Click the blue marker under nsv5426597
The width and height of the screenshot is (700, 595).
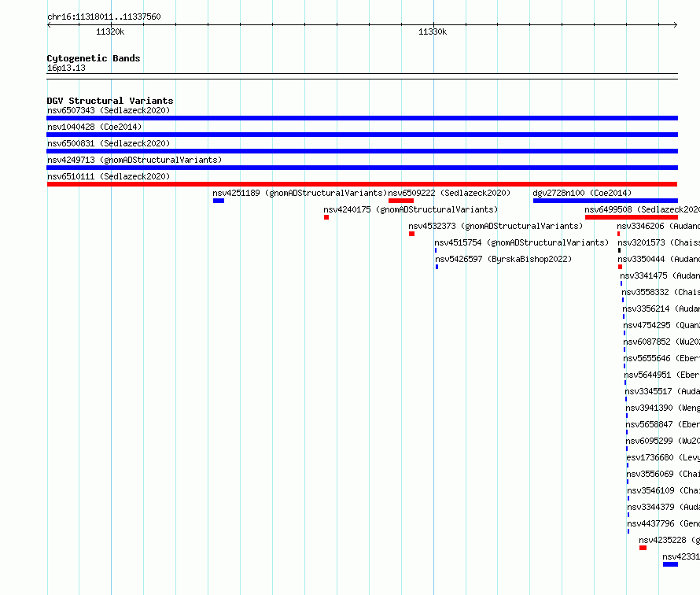tap(437, 267)
